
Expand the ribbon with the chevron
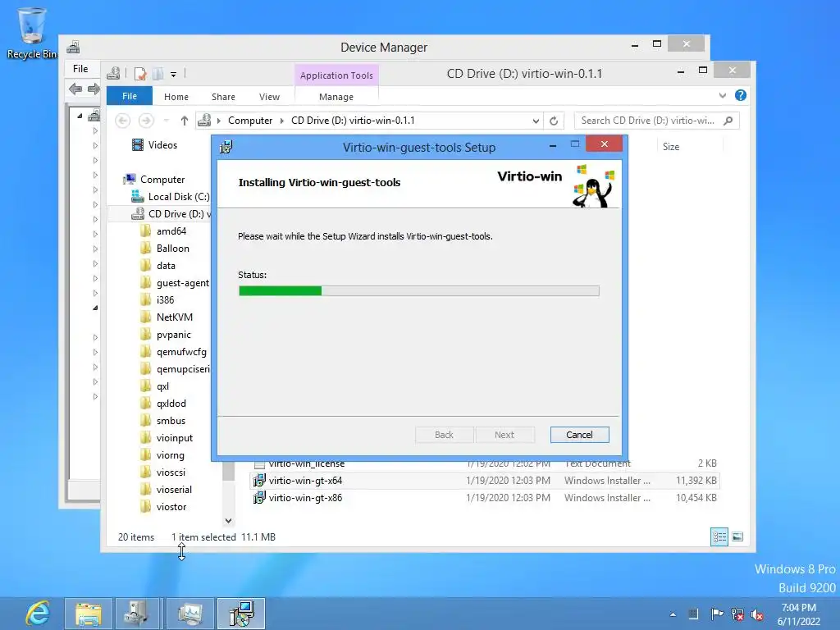[x=723, y=95]
